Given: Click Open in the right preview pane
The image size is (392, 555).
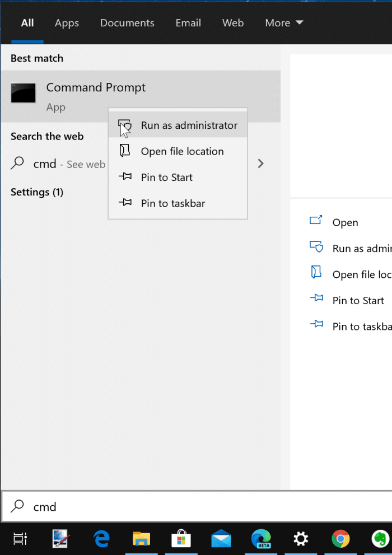Looking at the screenshot, I should tap(345, 222).
